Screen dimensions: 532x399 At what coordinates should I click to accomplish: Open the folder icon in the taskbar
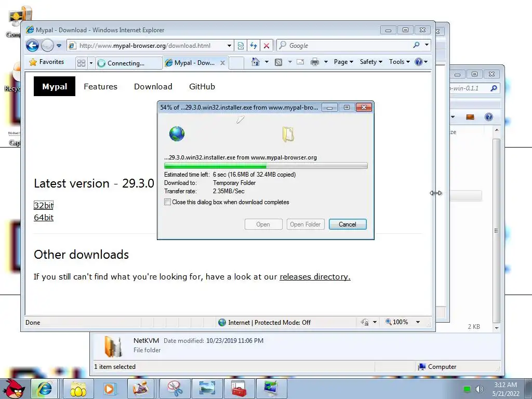pos(78,389)
